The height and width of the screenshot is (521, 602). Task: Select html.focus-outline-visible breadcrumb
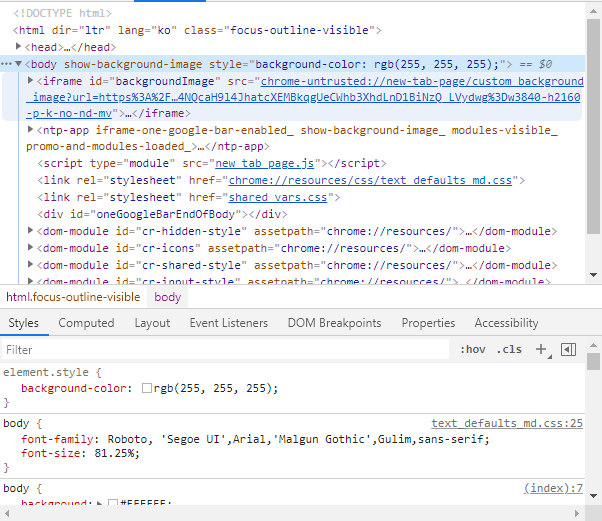tap(73, 297)
